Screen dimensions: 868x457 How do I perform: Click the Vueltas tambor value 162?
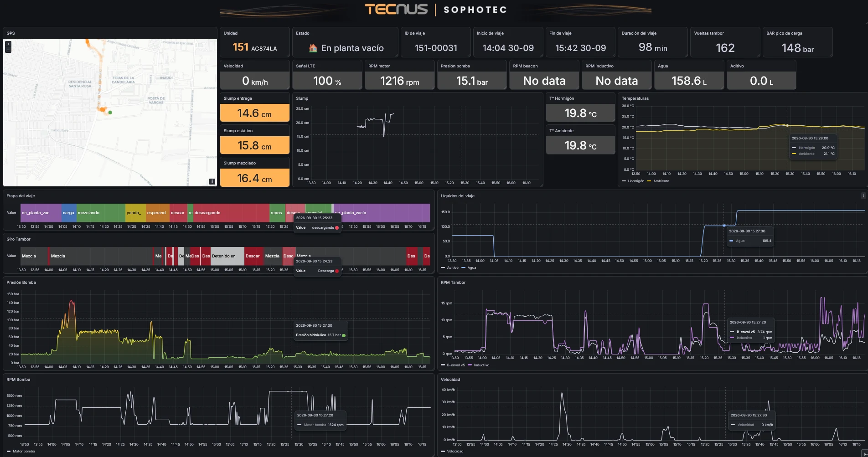[725, 48]
